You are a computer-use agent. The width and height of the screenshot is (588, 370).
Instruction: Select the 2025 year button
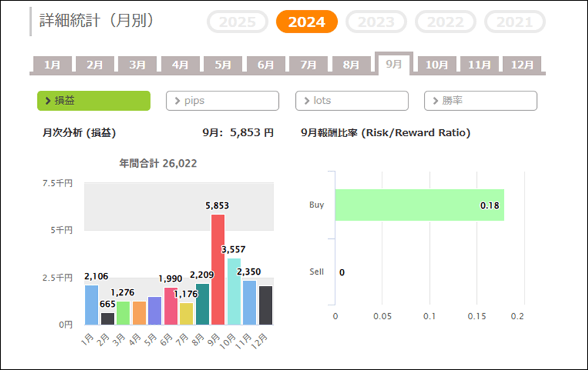point(237,22)
